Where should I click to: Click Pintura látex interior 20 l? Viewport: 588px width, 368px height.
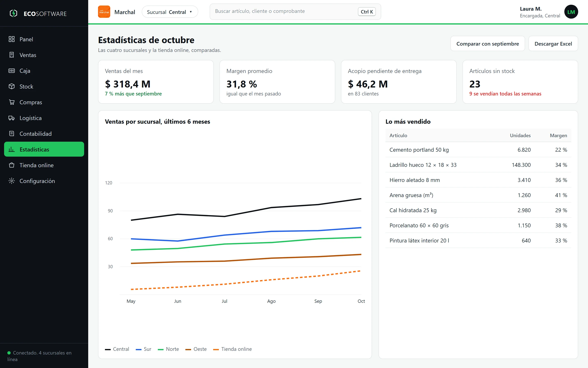coord(478,240)
